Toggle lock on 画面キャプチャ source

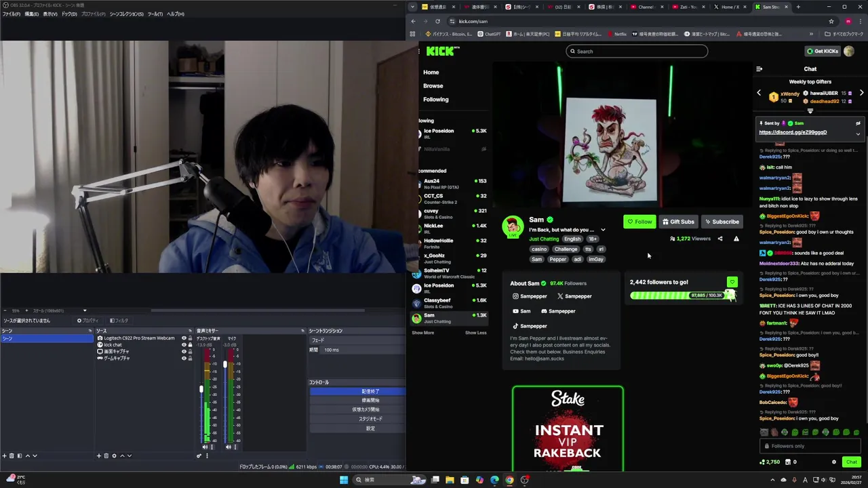pyautogui.click(x=190, y=351)
